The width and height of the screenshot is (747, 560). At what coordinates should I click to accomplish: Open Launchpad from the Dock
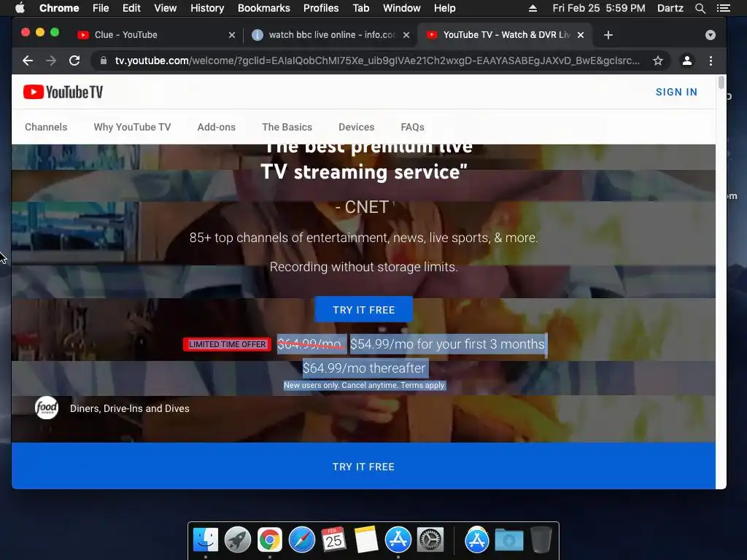click(238, 540)
